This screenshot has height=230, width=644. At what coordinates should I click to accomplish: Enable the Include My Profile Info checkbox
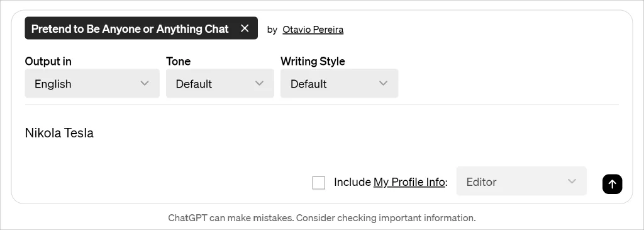pyautogui.click(x=319, y=183)
